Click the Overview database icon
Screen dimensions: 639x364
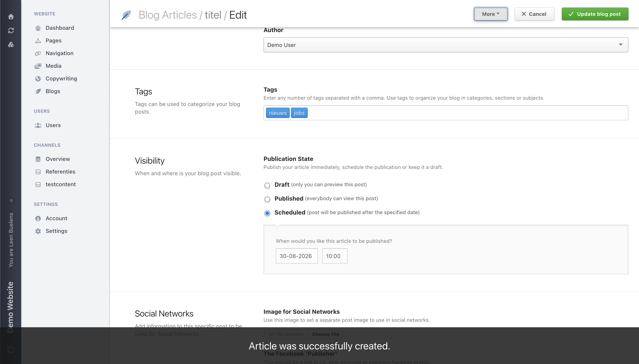pyautogui.click(x=38, y=159)
